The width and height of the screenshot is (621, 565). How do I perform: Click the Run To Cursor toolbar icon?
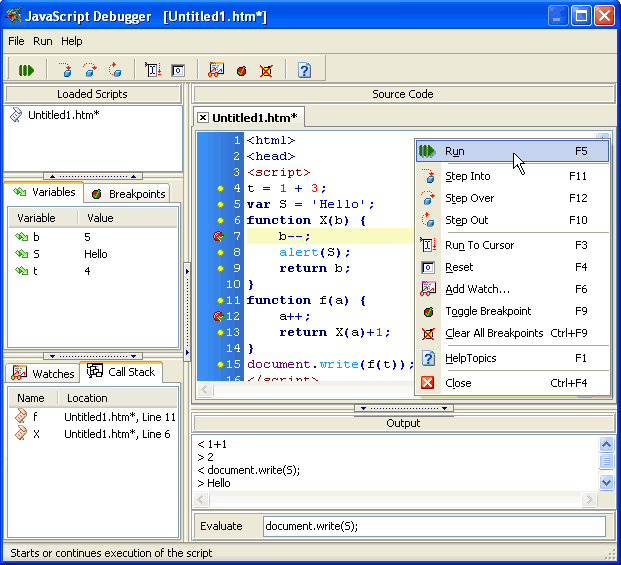(x=153, y=70)
